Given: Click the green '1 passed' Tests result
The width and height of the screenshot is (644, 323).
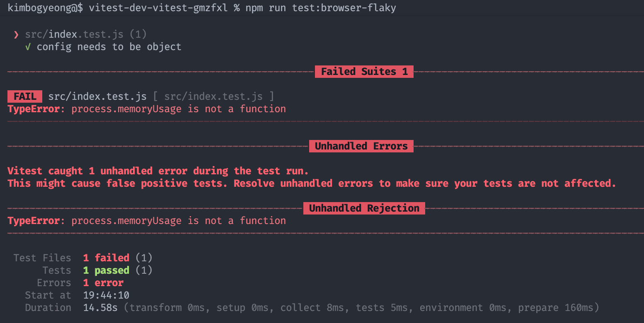Looking at the screenshot, I should click(x=106, y=270).
